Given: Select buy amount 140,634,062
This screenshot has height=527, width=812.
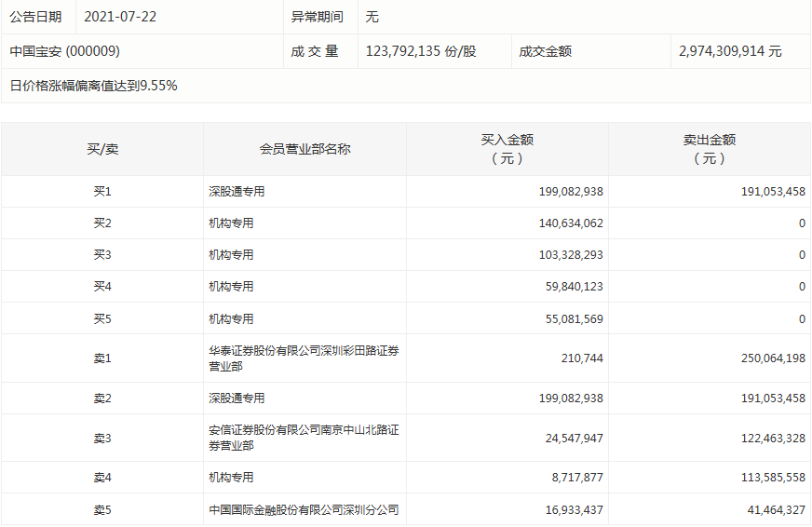Looking at the screenshot, I should [571, 223].
